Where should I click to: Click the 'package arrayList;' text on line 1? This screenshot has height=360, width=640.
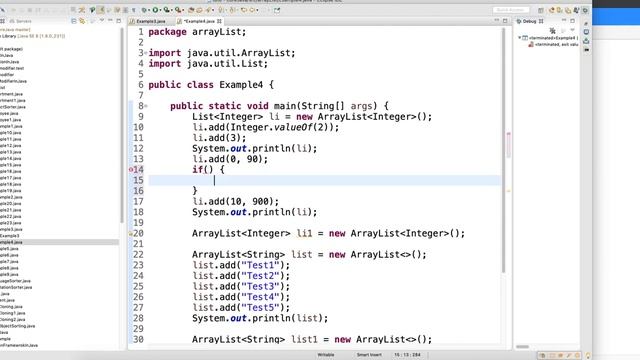coord(197,32)
